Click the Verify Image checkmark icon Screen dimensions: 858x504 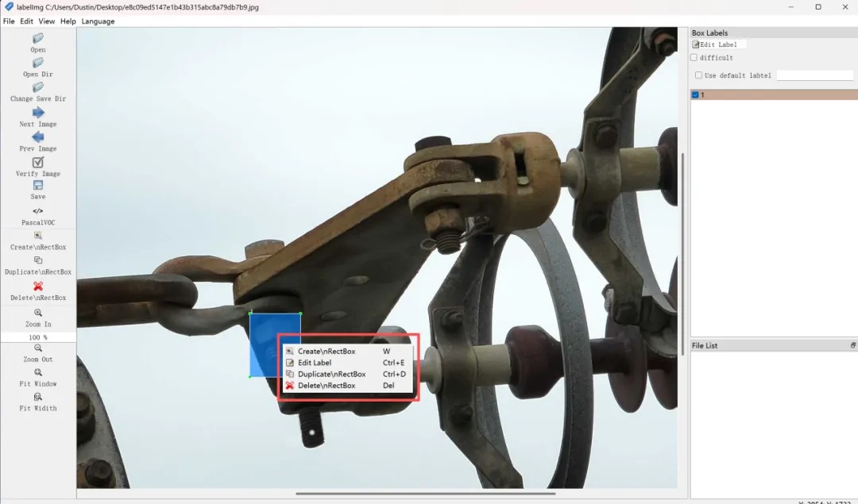tap(38, 163)
